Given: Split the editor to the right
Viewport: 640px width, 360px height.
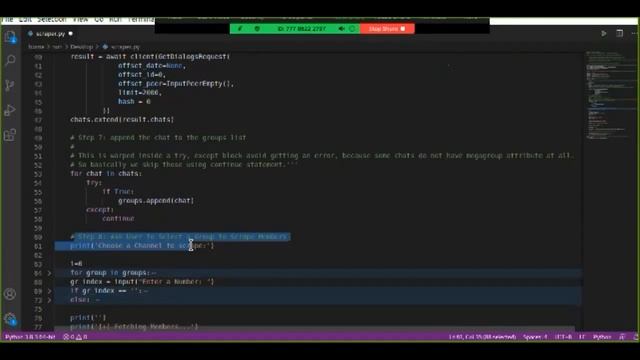Looking at the screenshot, I should click(x=620, y=33).
